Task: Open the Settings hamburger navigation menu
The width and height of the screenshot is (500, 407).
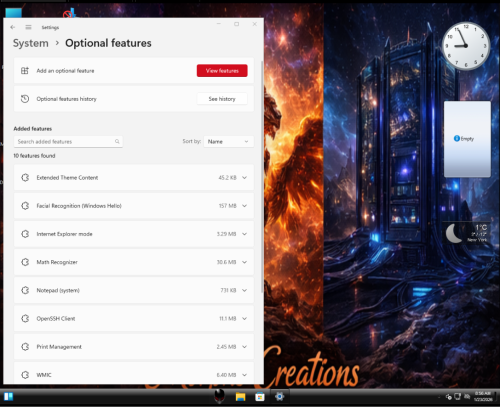Action: pyautogui.click(x=28, y=27)
